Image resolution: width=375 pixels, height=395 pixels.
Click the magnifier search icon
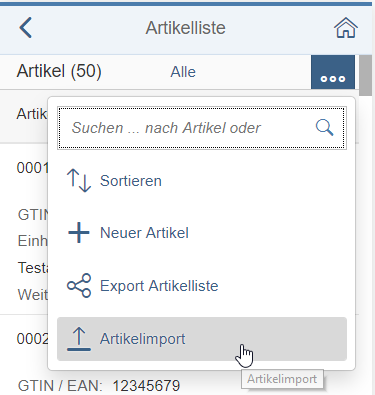coord(324,128)
